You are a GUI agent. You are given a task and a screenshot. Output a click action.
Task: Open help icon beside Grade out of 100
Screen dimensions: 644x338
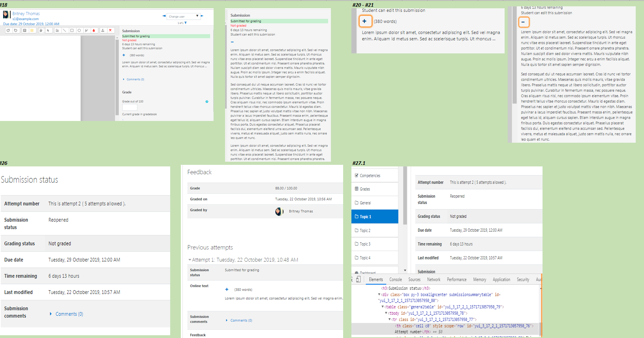click(207, 102)
